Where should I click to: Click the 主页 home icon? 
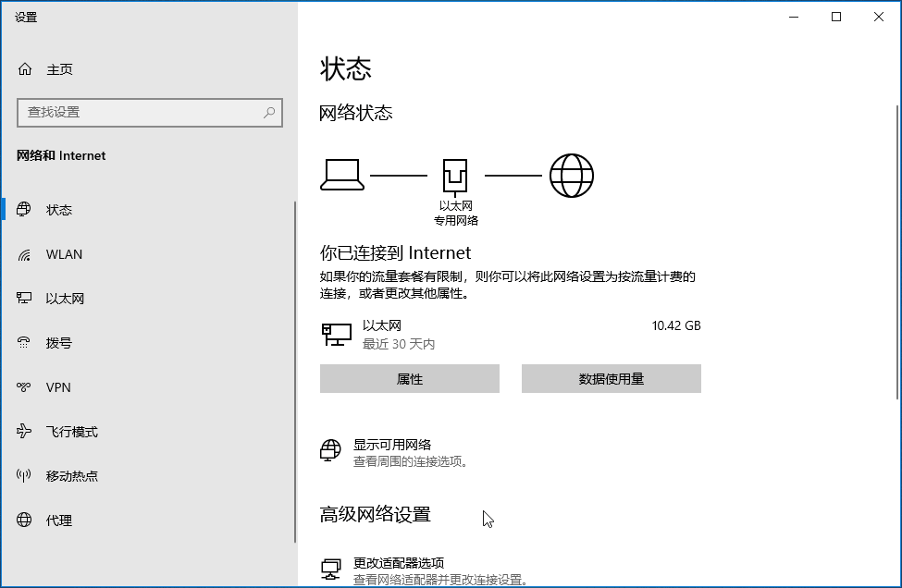pyautogui.click(x=20, y=68)
